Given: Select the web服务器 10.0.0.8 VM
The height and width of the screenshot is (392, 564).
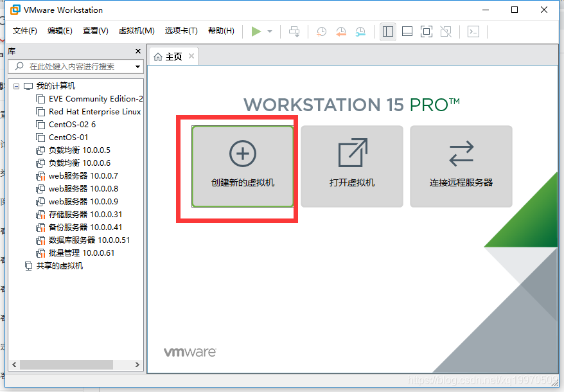Looking at the screenshot, I should pyautogui.click(x=84, y=189).
